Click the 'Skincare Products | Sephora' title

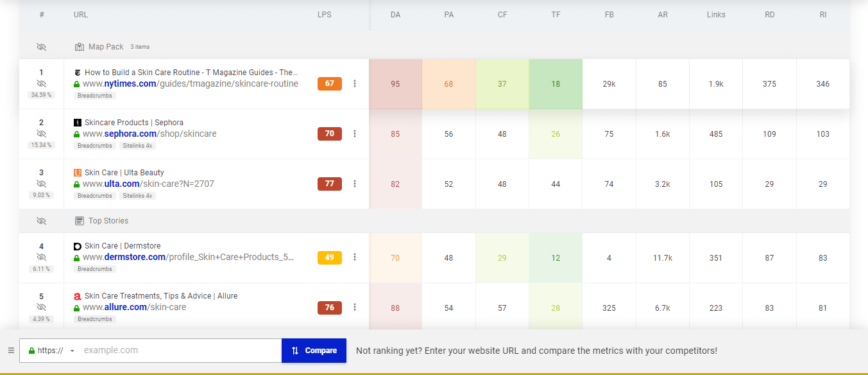(x=134, y=123)
